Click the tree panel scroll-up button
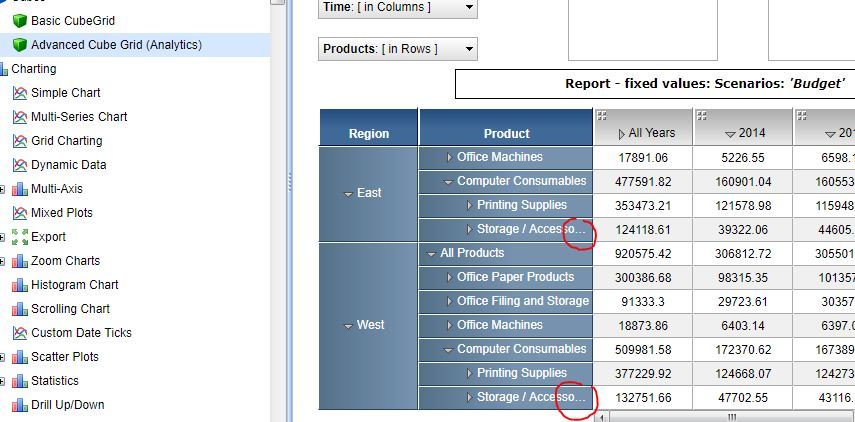The height and width of the screenshot is (422, 855). tap(278, 2)
